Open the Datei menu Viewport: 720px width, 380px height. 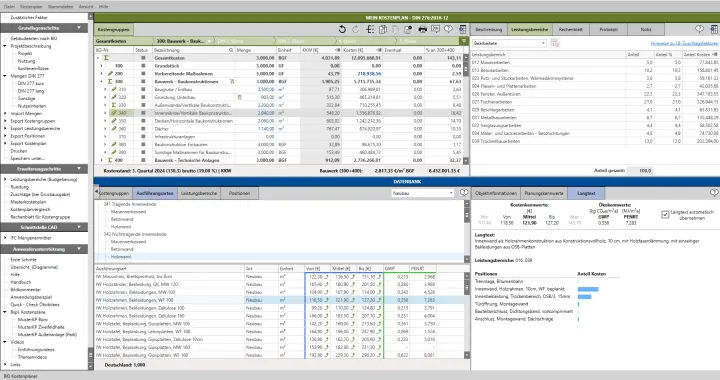pyautogui.click(x=9, y=6)
